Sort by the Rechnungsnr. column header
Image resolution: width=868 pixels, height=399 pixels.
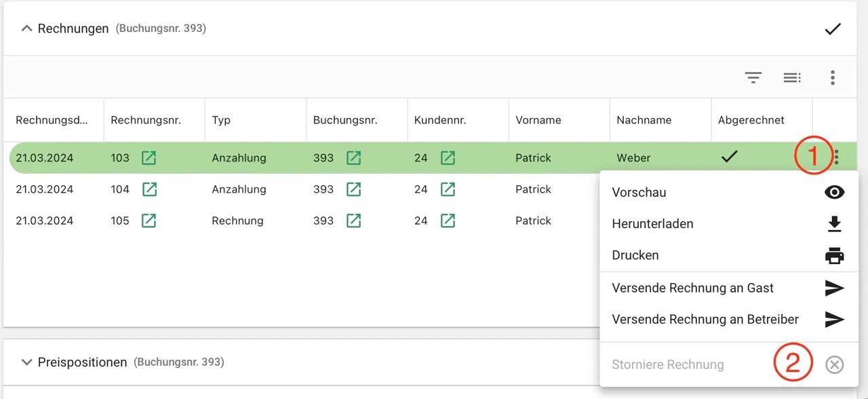[146, 120]
